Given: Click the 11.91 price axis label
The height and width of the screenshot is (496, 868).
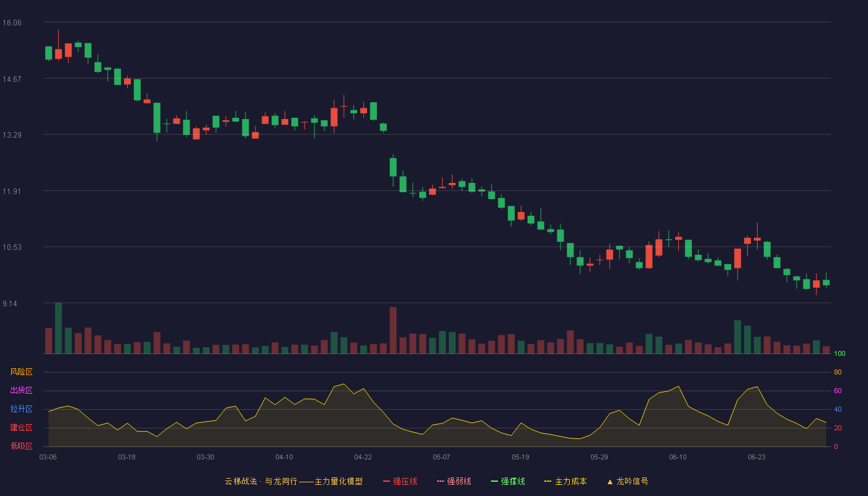Looking at the screenshot, I should tap(12, 191).
